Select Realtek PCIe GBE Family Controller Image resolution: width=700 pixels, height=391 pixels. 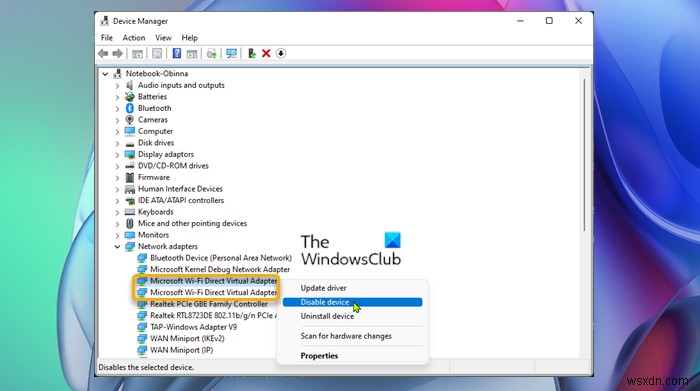point(209,304)
